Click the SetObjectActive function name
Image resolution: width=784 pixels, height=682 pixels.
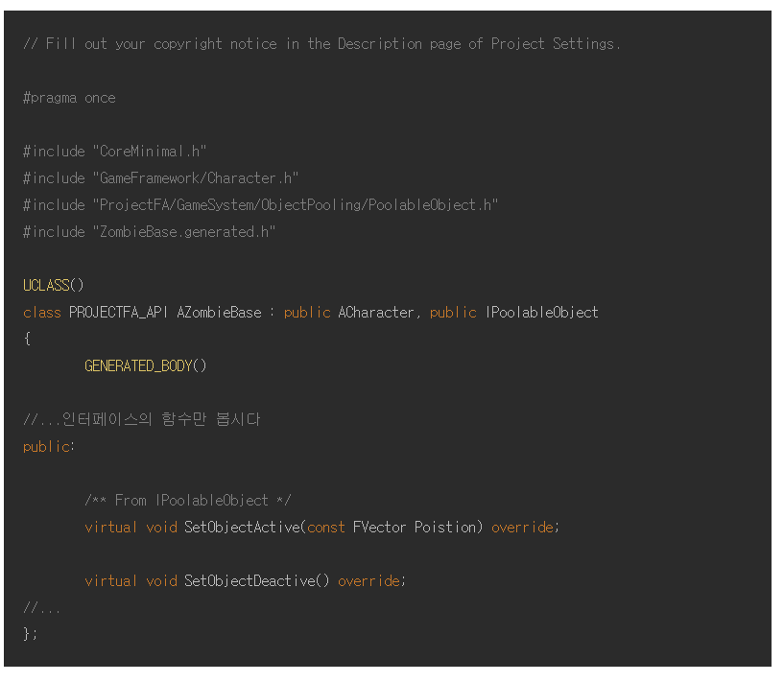click(244, 527)
